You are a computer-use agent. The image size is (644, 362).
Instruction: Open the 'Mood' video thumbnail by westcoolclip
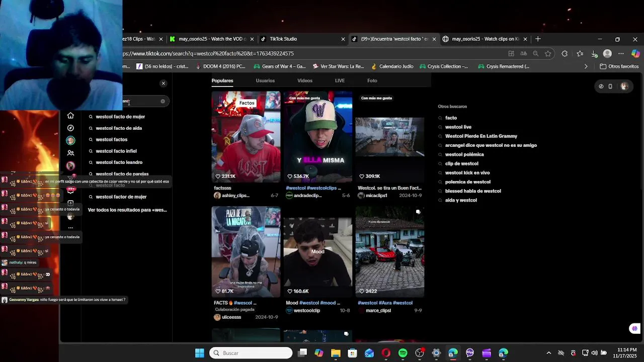pos(318,251)
